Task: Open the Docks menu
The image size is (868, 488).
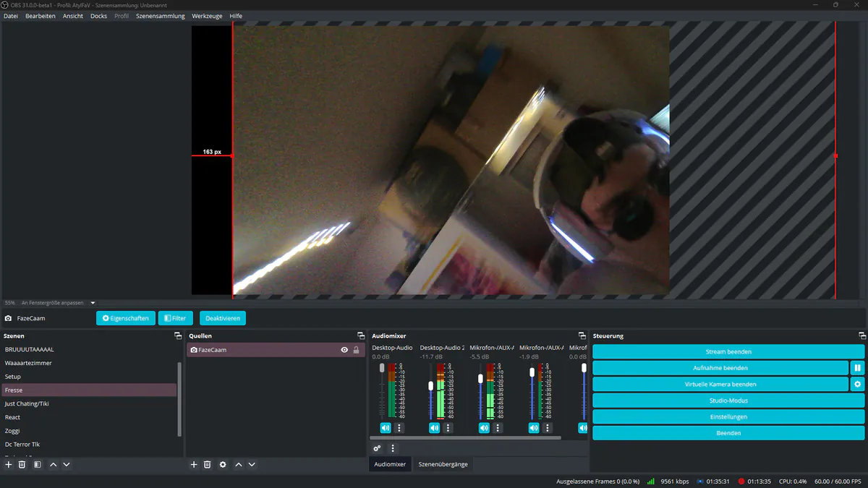Action: click(98, 16)
